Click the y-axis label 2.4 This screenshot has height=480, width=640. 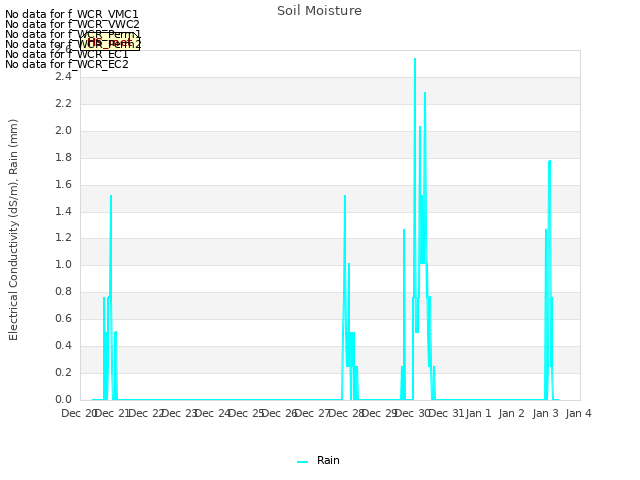[x=63, y=76]
